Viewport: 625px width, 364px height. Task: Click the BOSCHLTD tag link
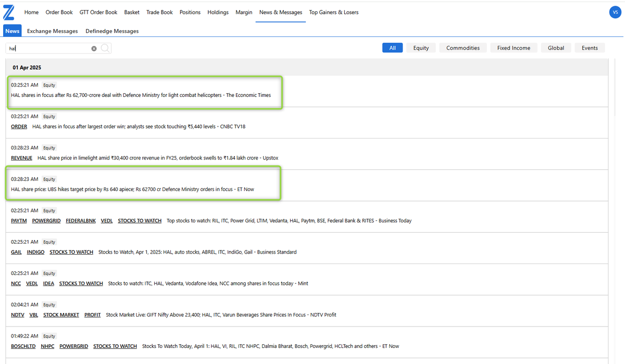[x=23, y=346]
